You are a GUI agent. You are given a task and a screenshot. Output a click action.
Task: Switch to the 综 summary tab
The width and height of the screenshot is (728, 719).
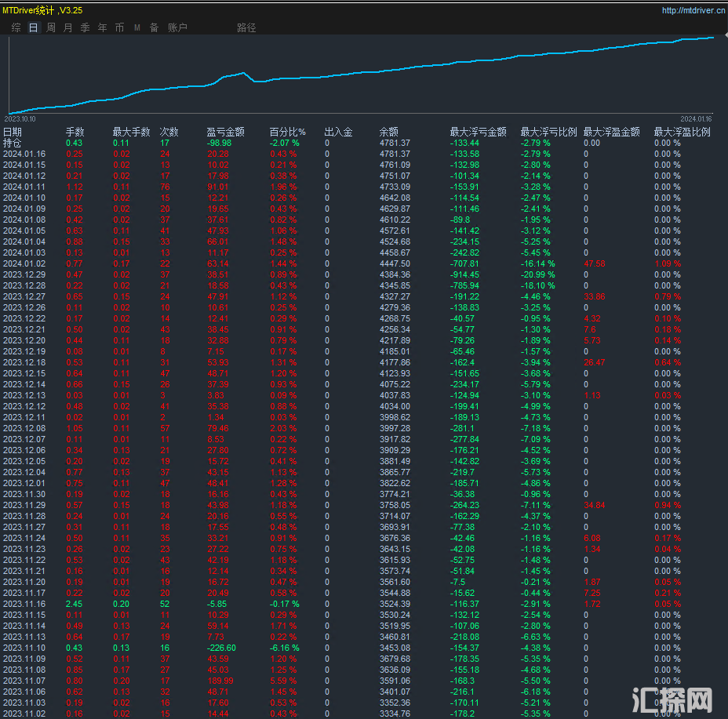pos(16,27)
